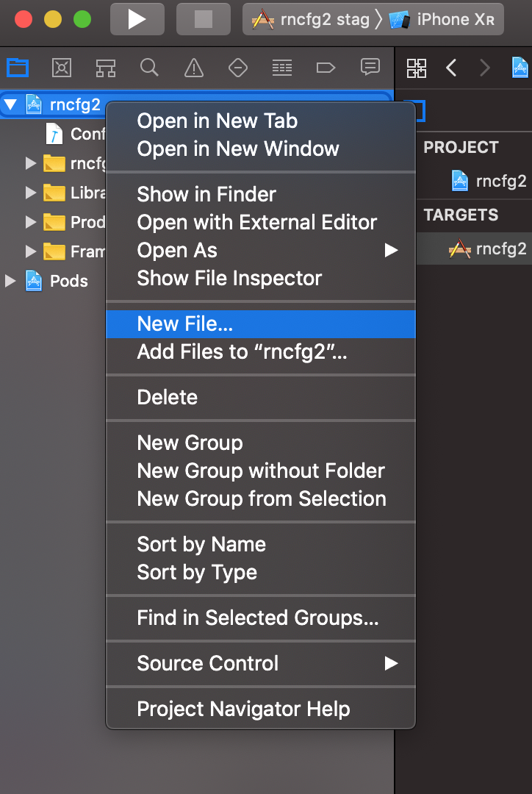Open the Source Control navigator

click(61, 67)
